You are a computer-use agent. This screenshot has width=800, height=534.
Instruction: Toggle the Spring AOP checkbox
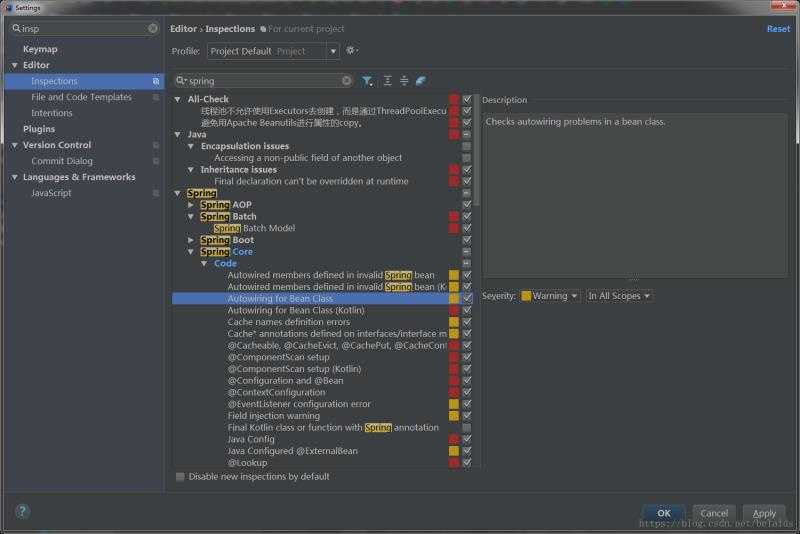tap(467, 205)
